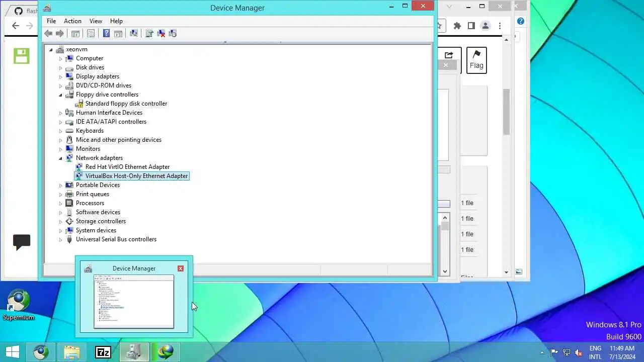Open the View menu
Screen dimensions: 644x362
(x=96, y=21)
